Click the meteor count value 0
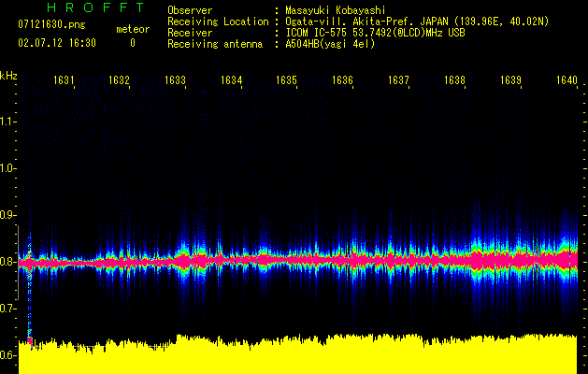 coord(133,43)
